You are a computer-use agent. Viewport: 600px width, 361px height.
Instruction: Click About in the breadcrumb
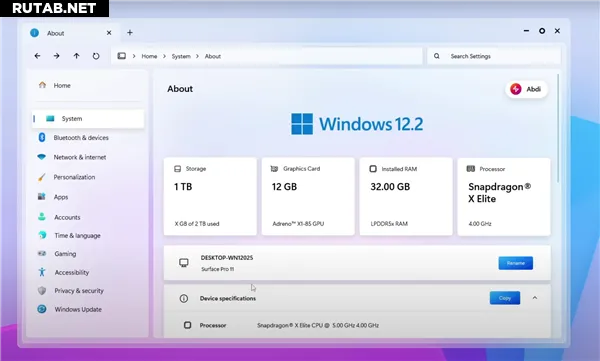(x=213, y=56)
